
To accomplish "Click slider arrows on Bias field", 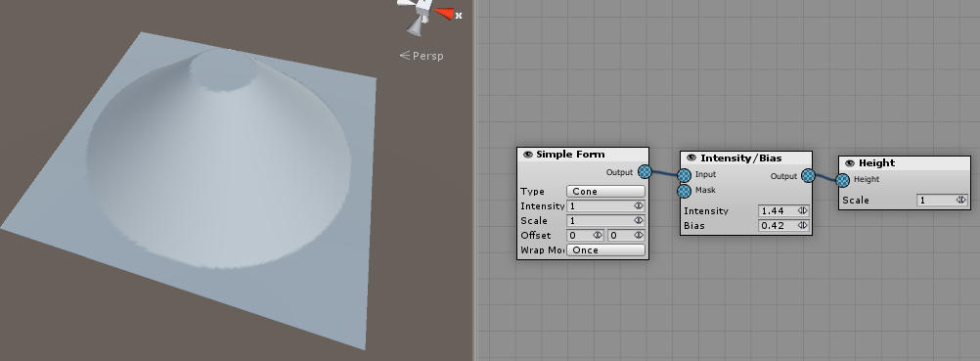I will (x=803, y=226).
